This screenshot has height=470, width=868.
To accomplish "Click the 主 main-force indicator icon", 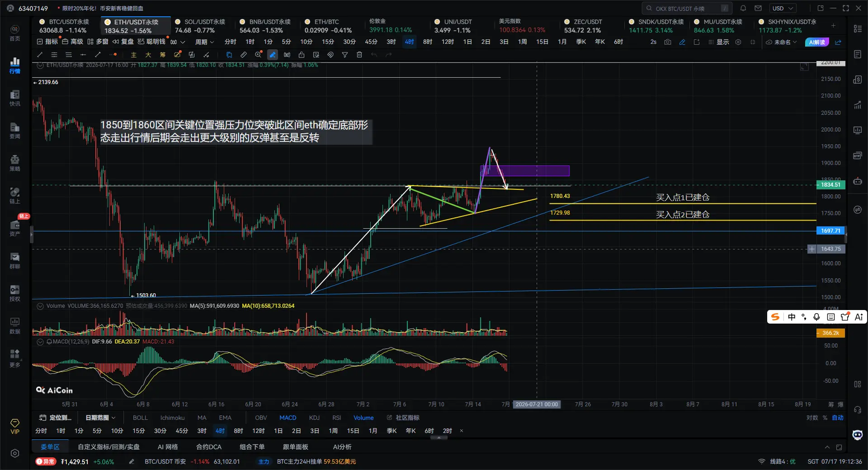I will point(134,55).
